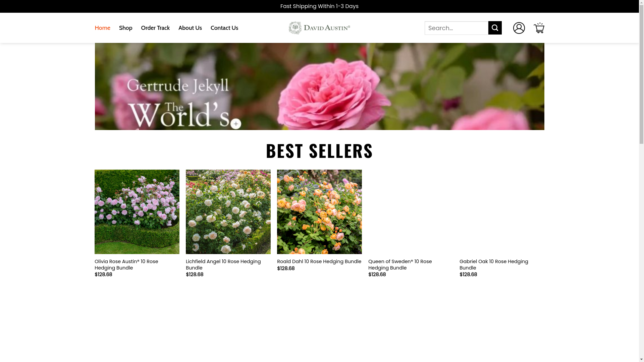
Task: Click the page vertical scrollbar
Action: (641, 181)
